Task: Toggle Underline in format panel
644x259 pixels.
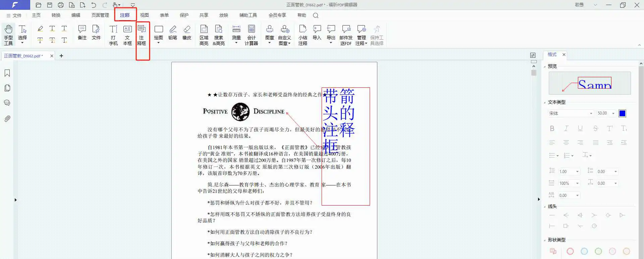Action: coord(580,128)
